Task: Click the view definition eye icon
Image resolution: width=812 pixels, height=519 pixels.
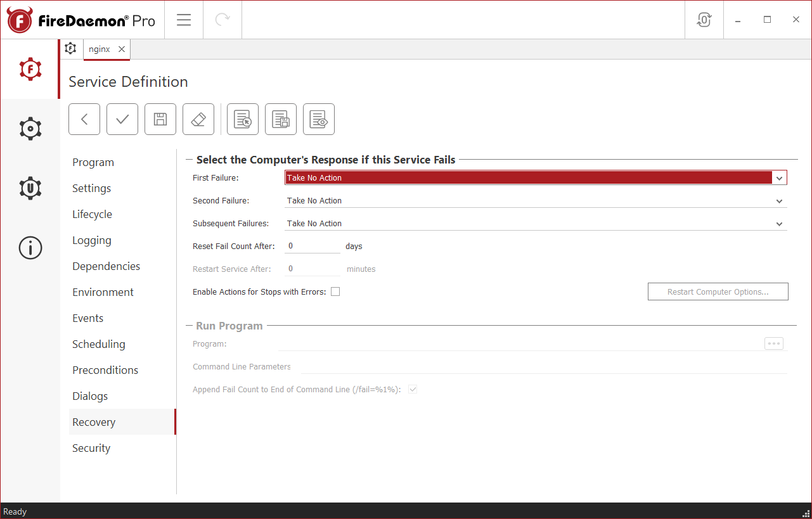Action: (319, 119)
